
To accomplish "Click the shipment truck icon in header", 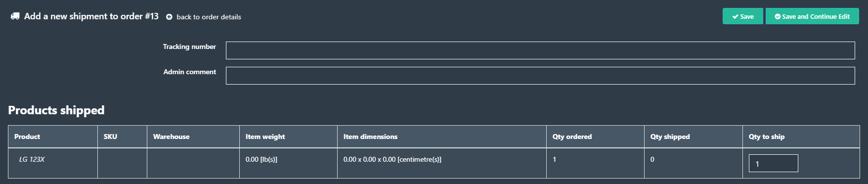I will (15, 16).
